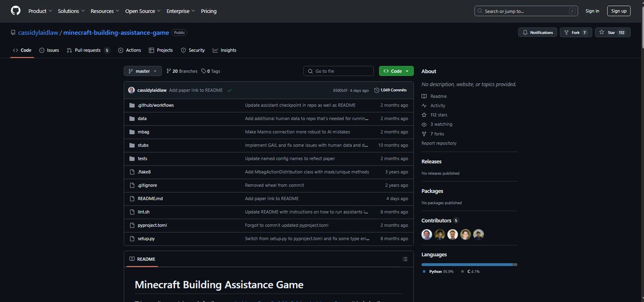Open the data folder

(x=142, y=119)
